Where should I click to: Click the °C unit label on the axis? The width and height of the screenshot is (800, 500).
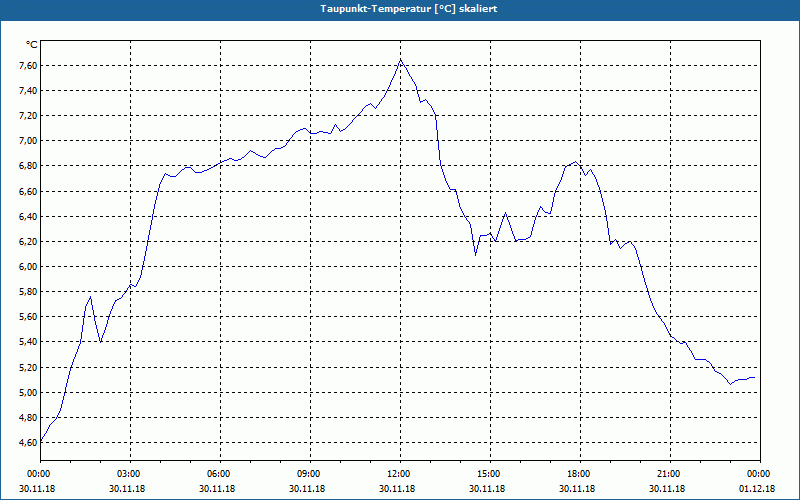31,45
